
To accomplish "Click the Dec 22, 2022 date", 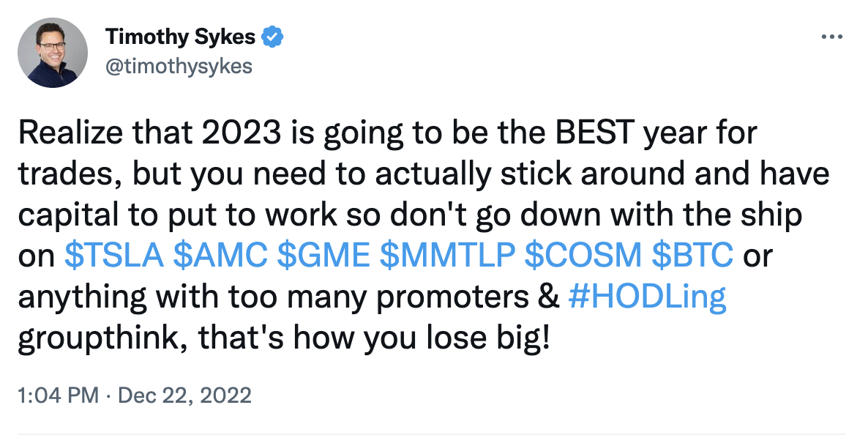I will (x=184, y=396).
